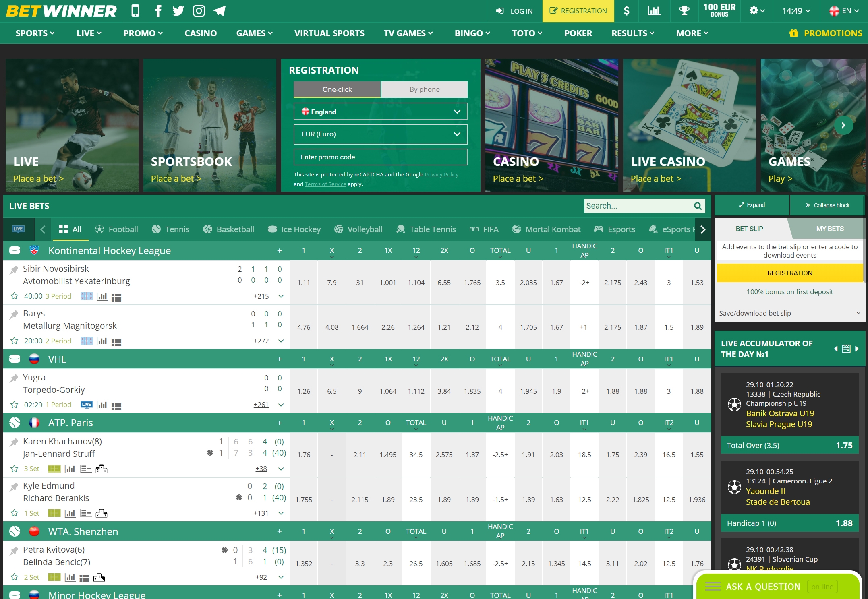Click the Telegram icon in top bar
Viewport: 868px width, 599px height.
point(219,11)
